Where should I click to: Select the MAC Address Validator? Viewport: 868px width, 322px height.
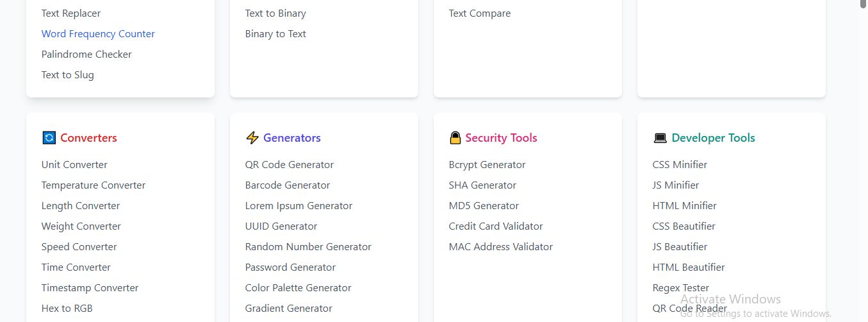pos(500,247)
